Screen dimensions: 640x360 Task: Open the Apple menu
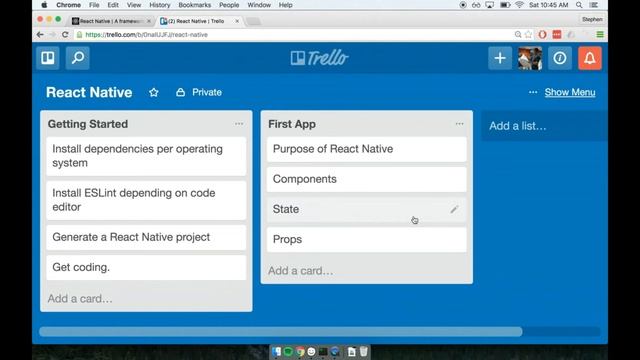click(44, 5)
